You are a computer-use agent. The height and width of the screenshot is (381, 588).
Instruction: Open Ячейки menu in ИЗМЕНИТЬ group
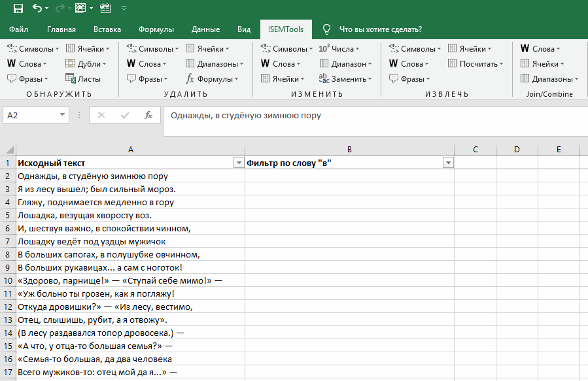pyautogui.click(x=283, y=78)
